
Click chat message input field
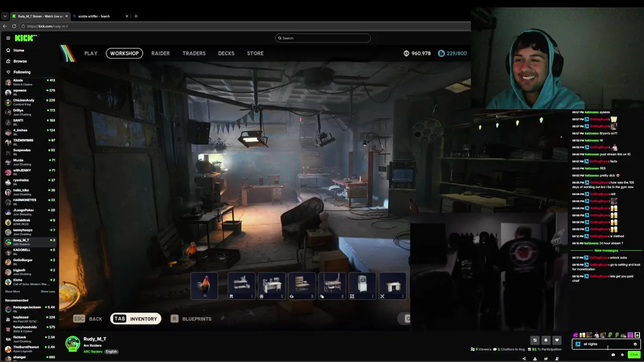(606, 344)
